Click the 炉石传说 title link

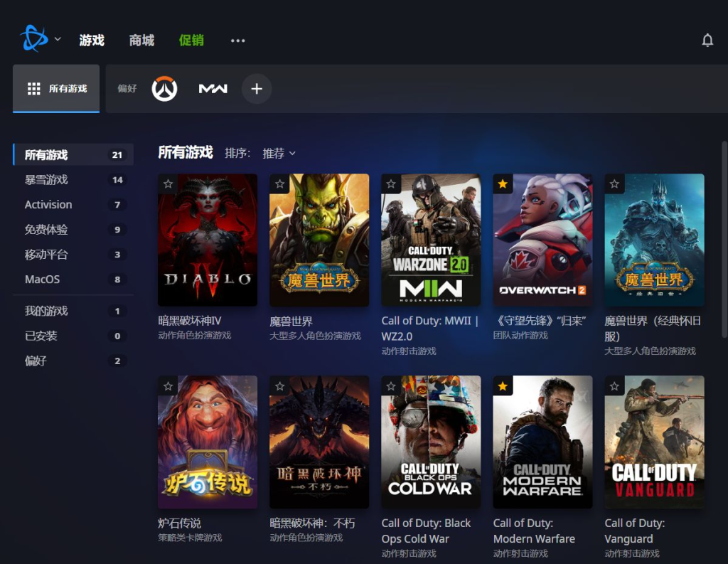(x=179, y=523)
